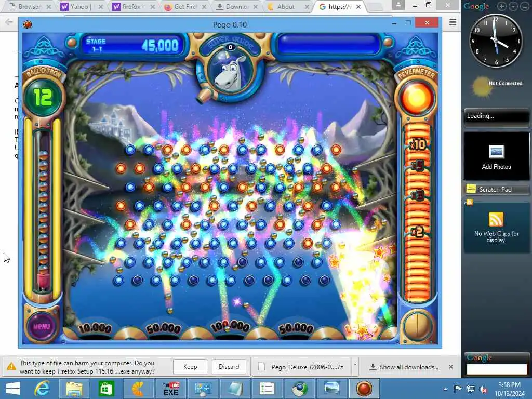The width and height of the screenshot is (532, 399).
Task: Open the picture viewer taskbar icon
Action: (x=331, y=389)
